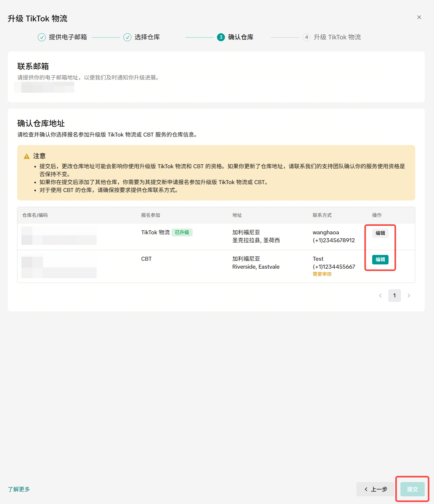Click the blurred contact email field
Viewport: 434px width, 504px height.
coord(44,87)
